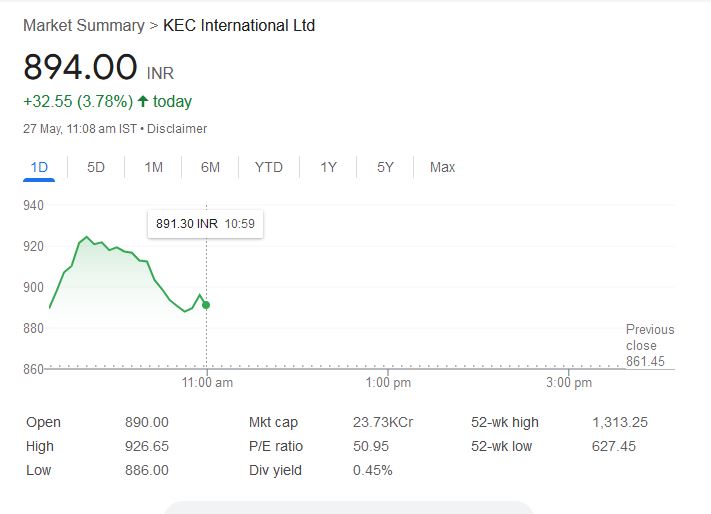Switch to the 5D chart tab
The height and width of the screenshot is (514, 711).
click(96, 167)
